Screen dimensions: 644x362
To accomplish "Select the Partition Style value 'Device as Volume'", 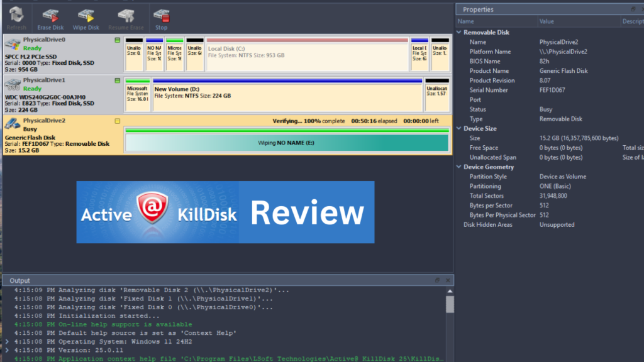I will pyautogui.click(x=563, y=177).
